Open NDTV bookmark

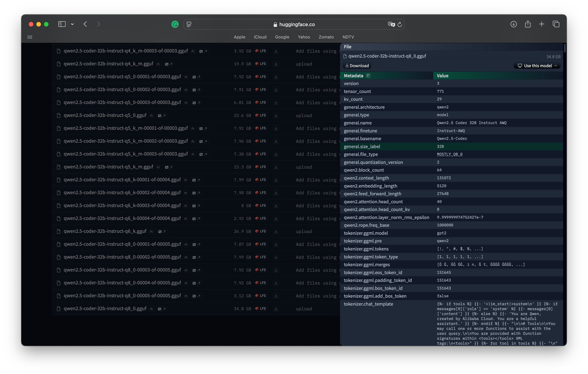[348, 37]
